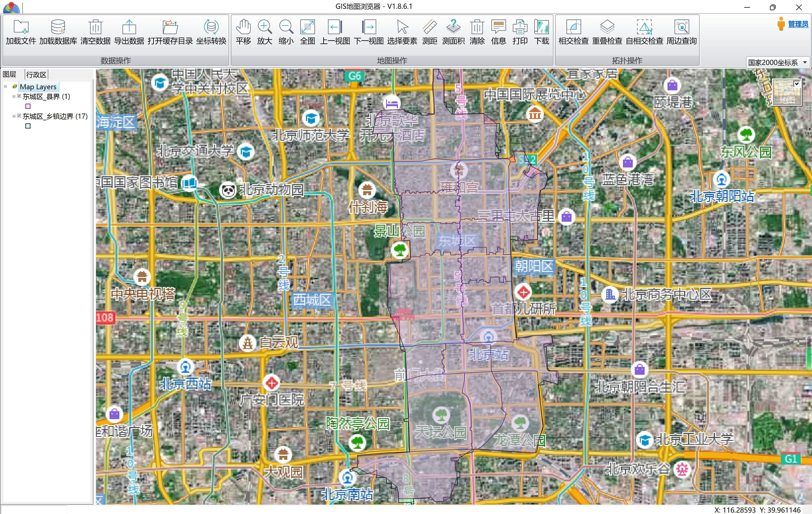This screenshot has width=812, height=514.
Task: Run the 相交检查 (intersection check) tool
Action: click(573, 27)
